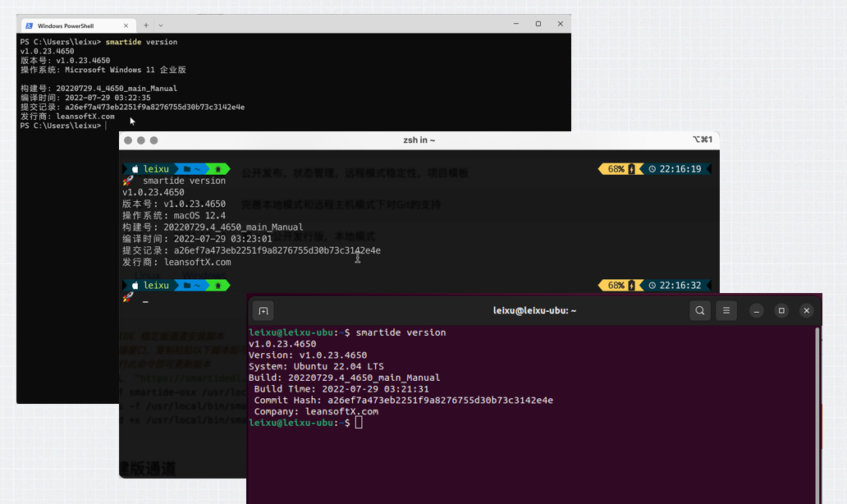
Task: Click the clock time 22:16:19
Action: 680,169
